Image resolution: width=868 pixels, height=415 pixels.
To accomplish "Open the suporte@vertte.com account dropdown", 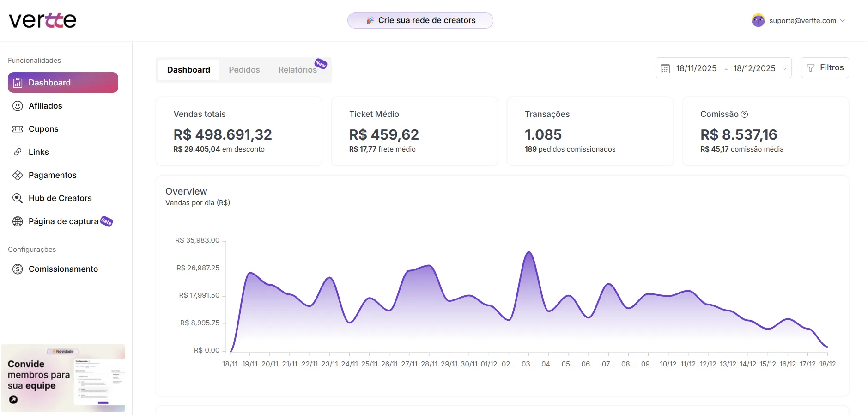I will tap(842, 20).
